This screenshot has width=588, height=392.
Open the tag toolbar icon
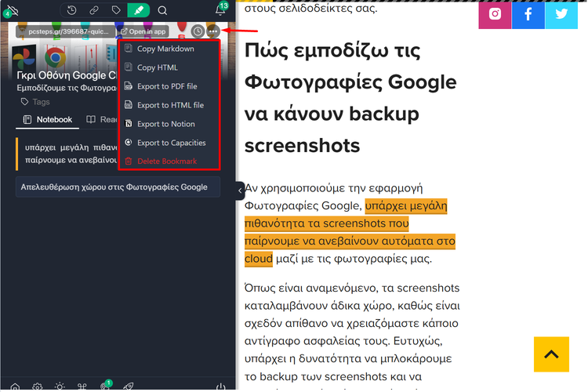click(x=116, y=10)
